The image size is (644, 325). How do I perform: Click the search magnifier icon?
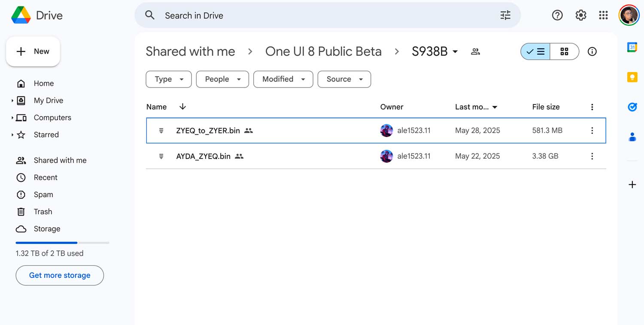click(150, 15)
